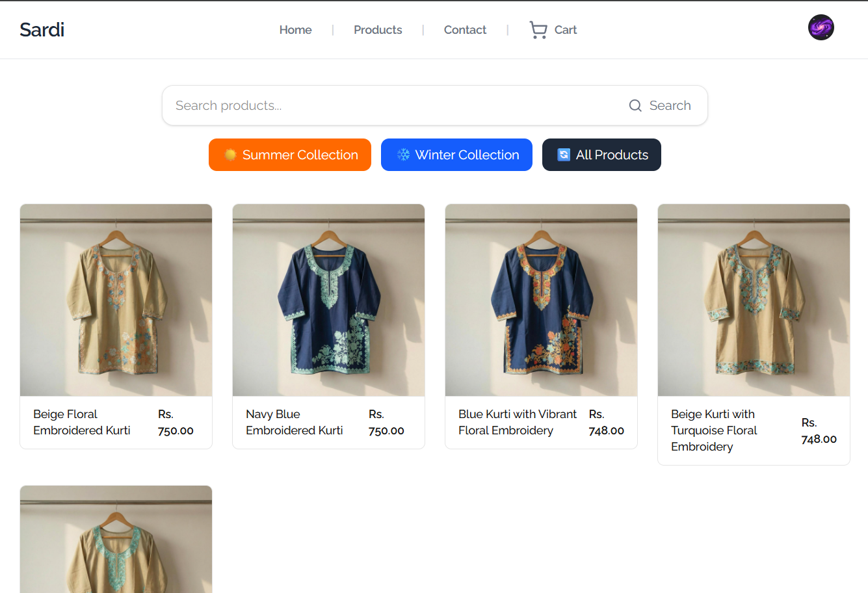
Task: Click the magnifying glass search icon
Action: tap(635, 105)
